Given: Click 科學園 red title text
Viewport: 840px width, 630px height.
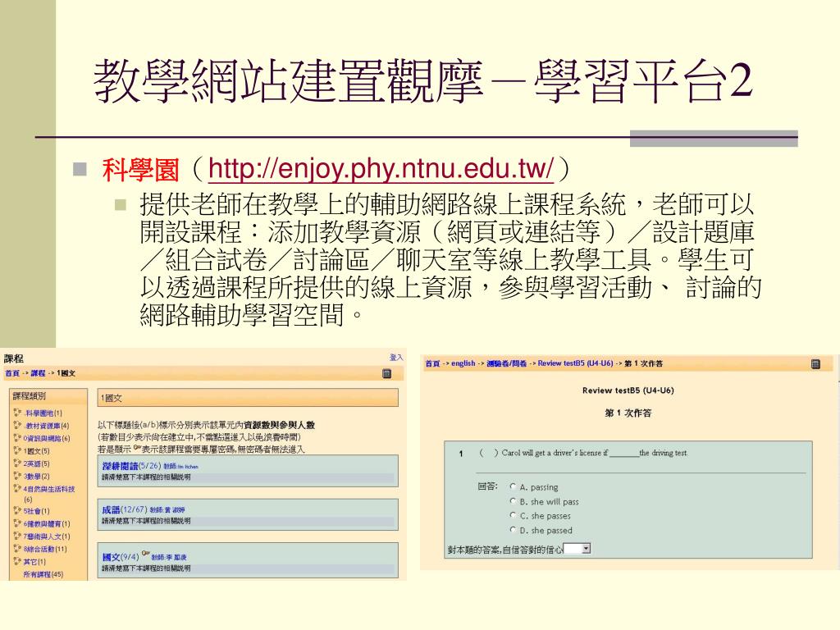Looking at the screenshot, I should (140, 169).
